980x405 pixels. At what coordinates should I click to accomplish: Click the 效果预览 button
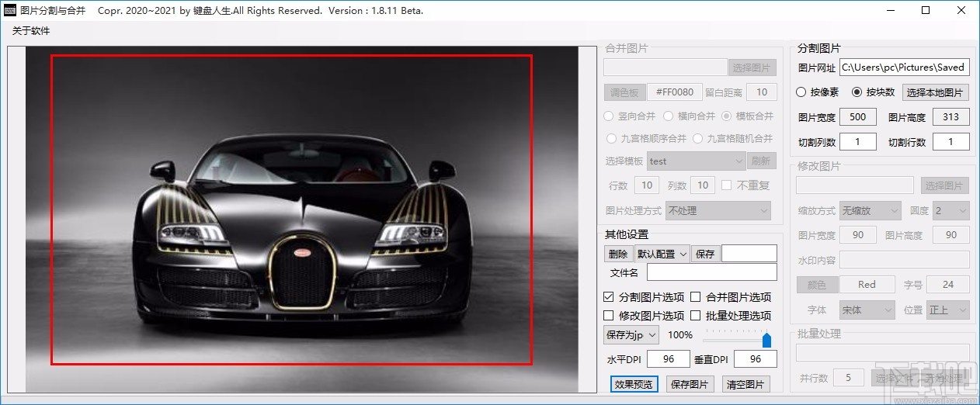click(634, 384)
